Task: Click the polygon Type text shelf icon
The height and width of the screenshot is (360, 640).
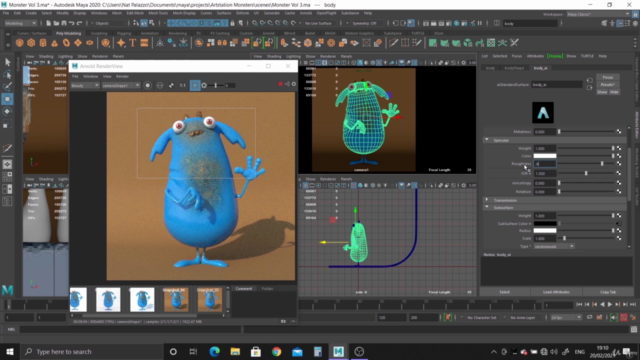Action: [x=133, y=42]
